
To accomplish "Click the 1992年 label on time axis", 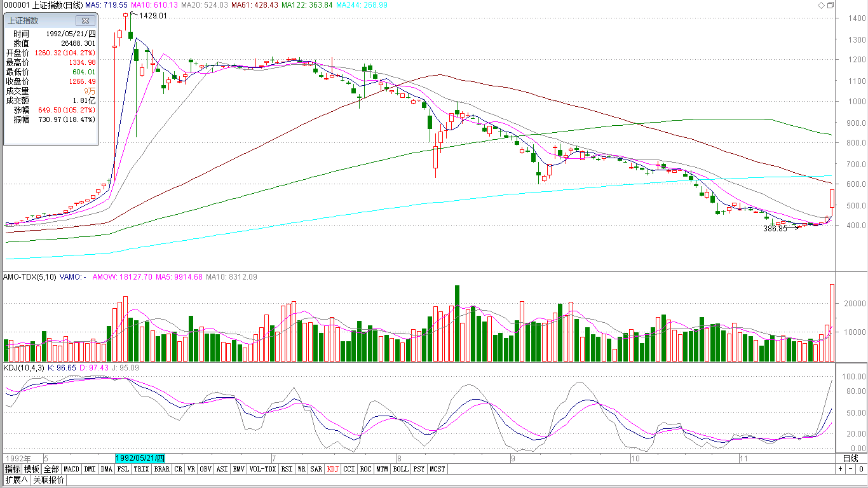I will (x=18, y=458).
